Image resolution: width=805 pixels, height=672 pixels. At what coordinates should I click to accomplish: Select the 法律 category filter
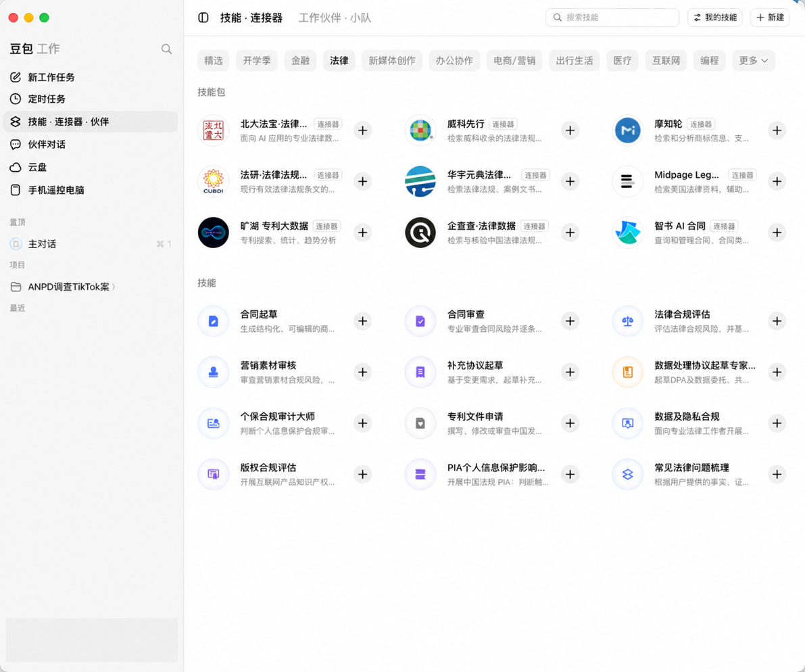tap(339, 61)
